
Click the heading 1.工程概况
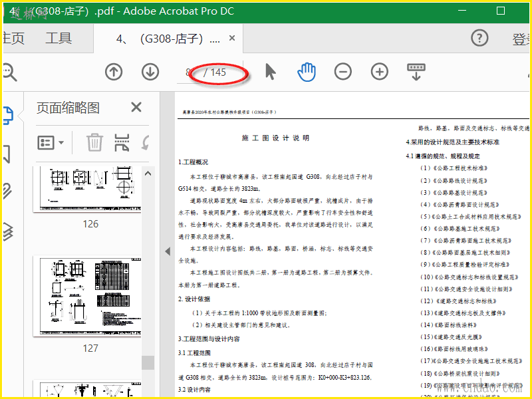[x=194, y=162]
